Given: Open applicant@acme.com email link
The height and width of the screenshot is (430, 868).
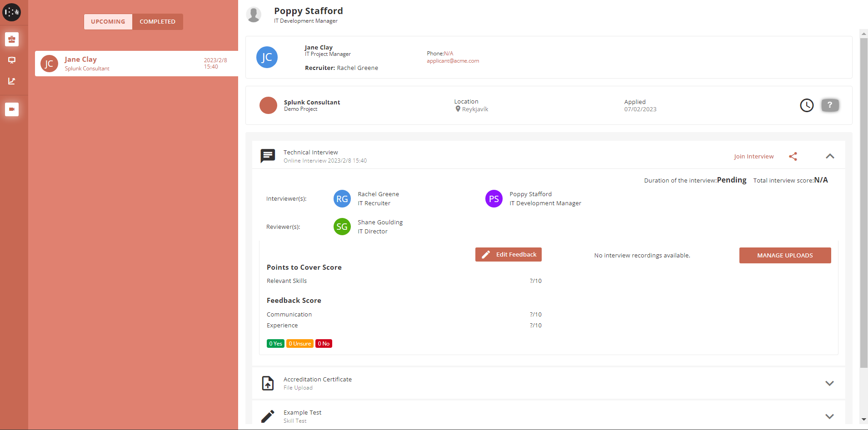Looking at the screenshot, I should pyautogui.click(x=453, y=61).
